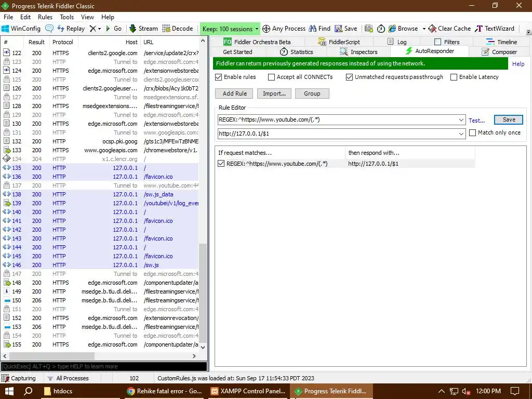
Task: Switch to the Timeline tab
Action: pyautogui.click(x=501, y=42)
